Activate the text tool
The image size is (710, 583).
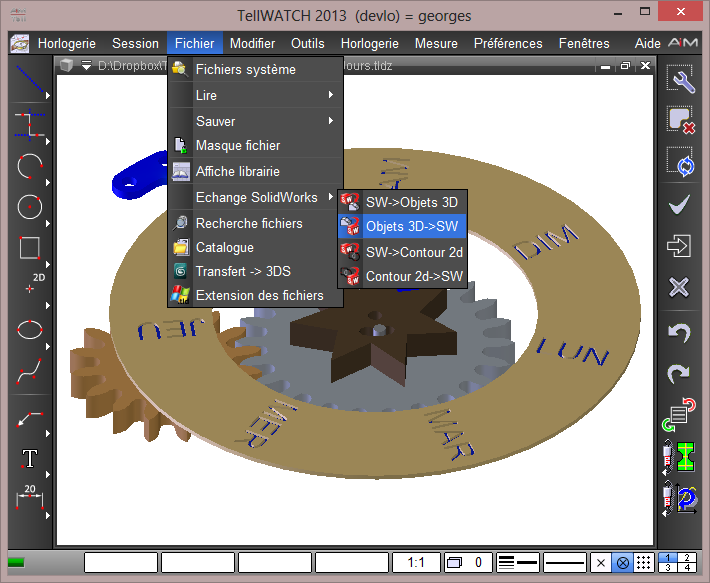(x=30, y=459)
